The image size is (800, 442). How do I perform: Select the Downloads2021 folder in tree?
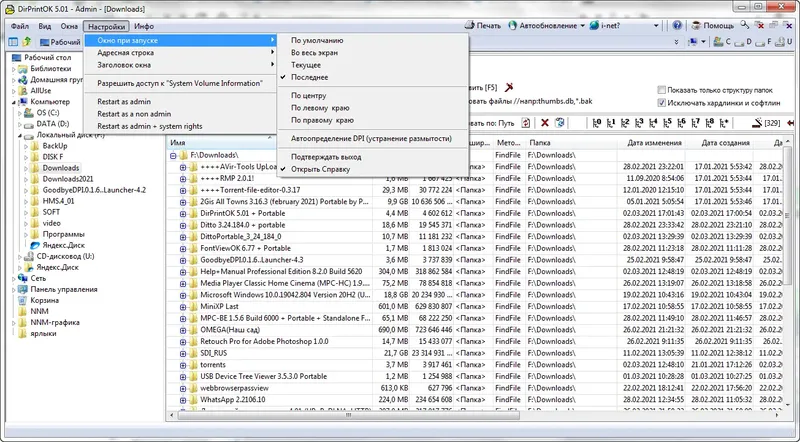pos(67,179)
